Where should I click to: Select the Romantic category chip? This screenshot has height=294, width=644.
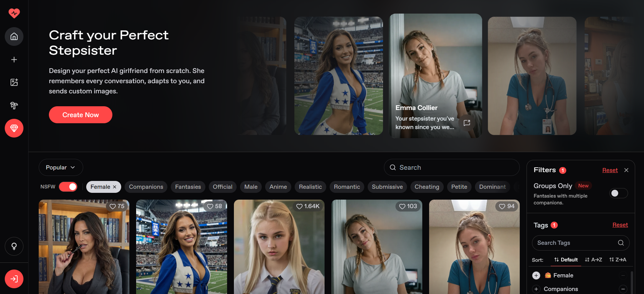[347, 187]
